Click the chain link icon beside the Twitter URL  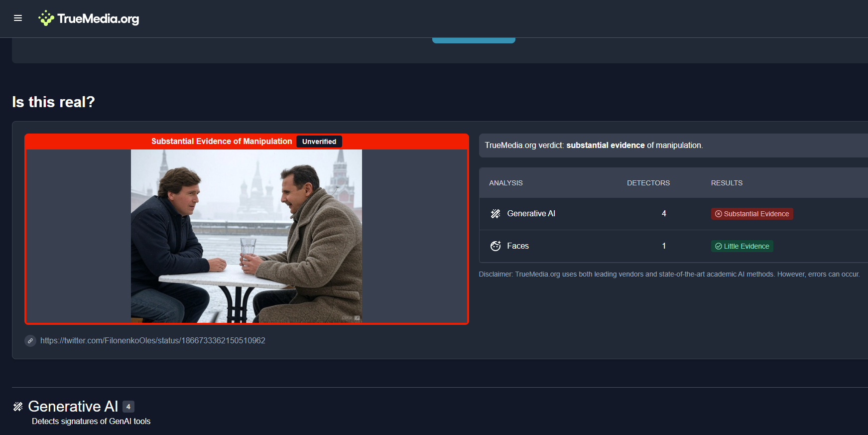click(30, 341)
